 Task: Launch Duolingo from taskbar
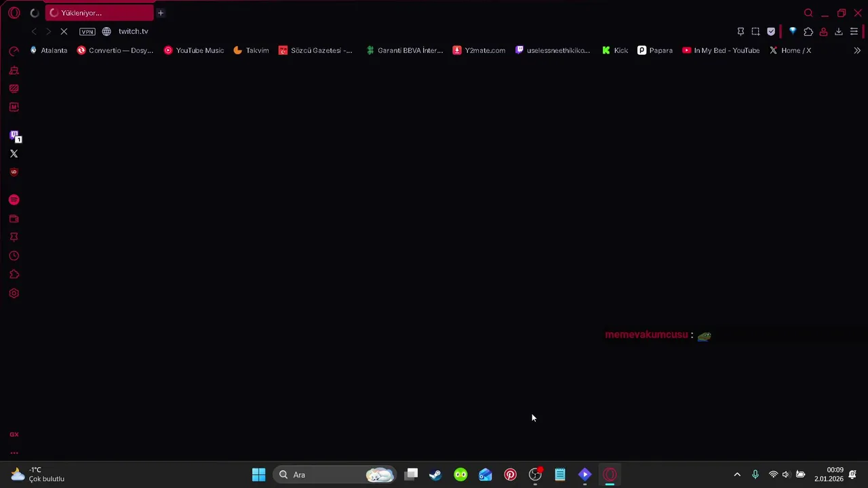(x=460, y=474)
